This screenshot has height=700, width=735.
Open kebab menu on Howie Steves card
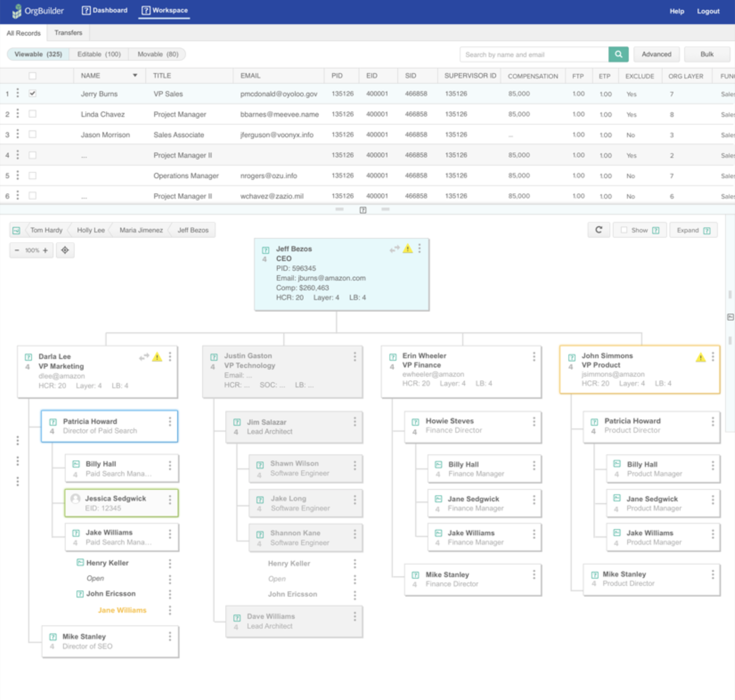pyautogui.click(x=534, y=422)
